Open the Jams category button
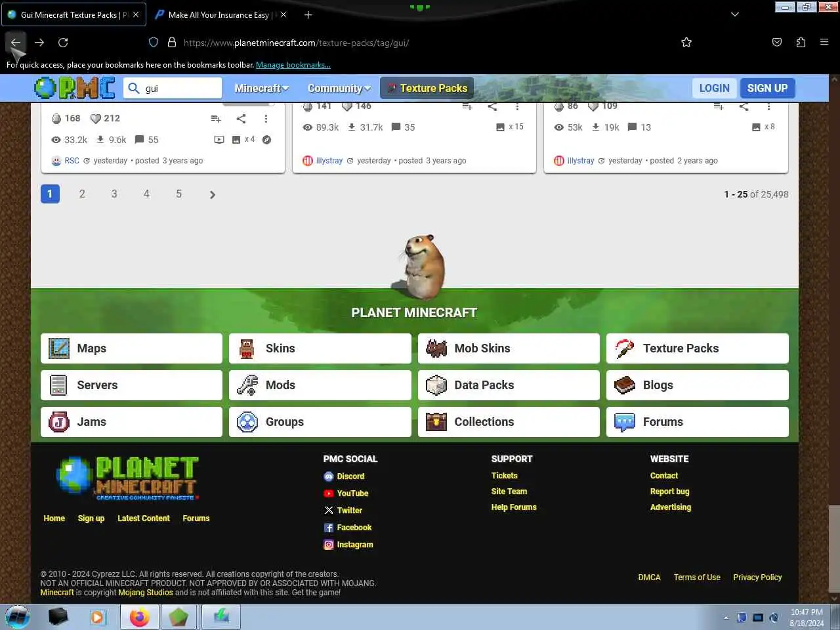This screenshot has width=840, height=630. tap(131, 422)
